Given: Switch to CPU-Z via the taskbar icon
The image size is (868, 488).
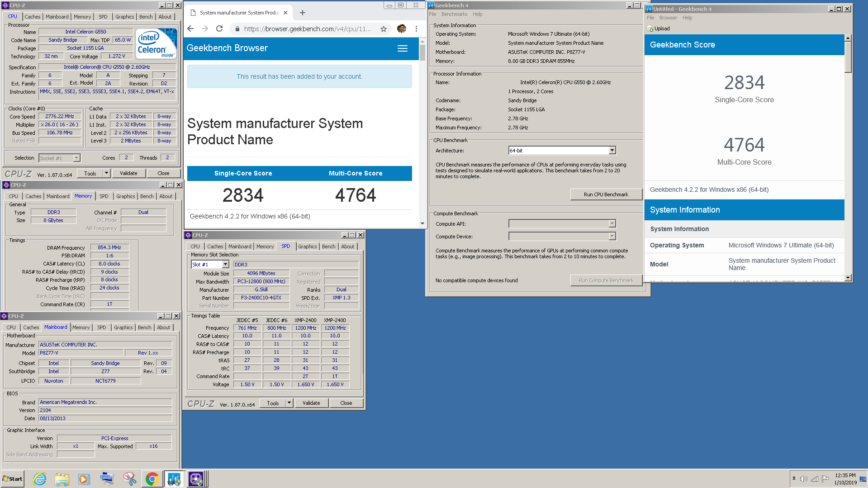Looking at the screenshot, I should (196, 479).
